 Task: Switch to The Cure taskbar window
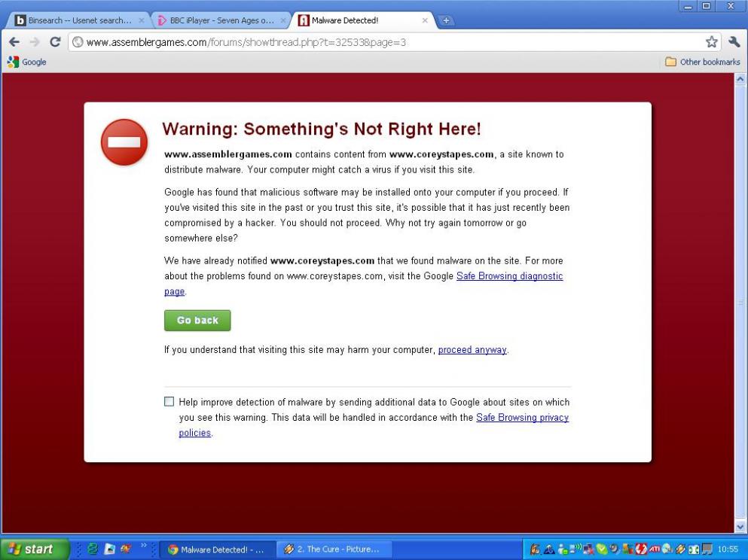pyautogui.click(x=334, y=549)
